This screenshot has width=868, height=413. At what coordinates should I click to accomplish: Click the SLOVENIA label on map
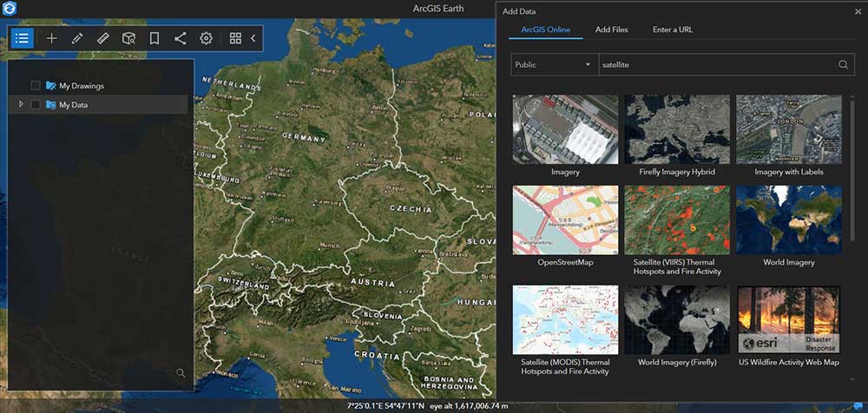click(x=383, y=316)
